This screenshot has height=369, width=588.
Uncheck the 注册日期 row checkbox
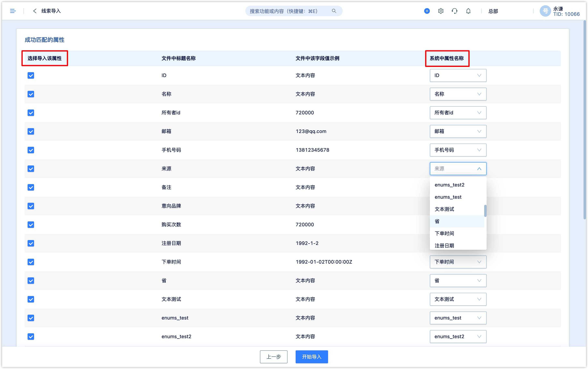coord(31,243)
